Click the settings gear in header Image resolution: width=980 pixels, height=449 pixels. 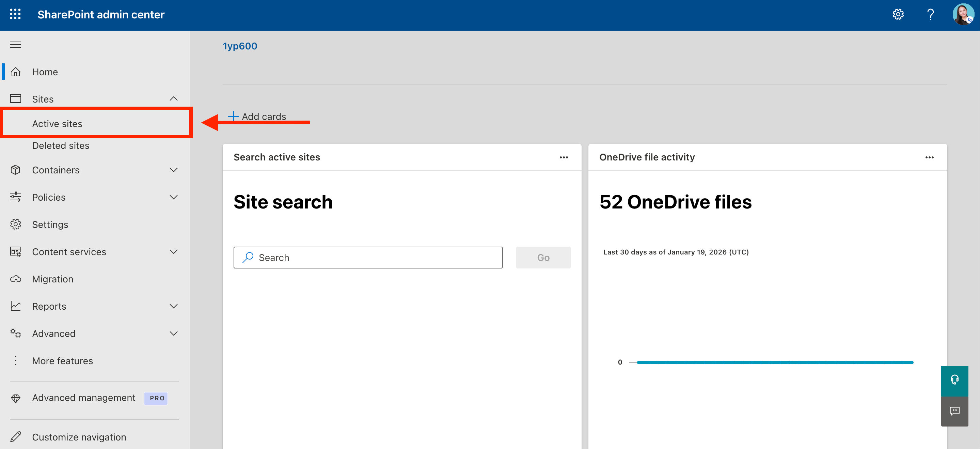[898, 14]
